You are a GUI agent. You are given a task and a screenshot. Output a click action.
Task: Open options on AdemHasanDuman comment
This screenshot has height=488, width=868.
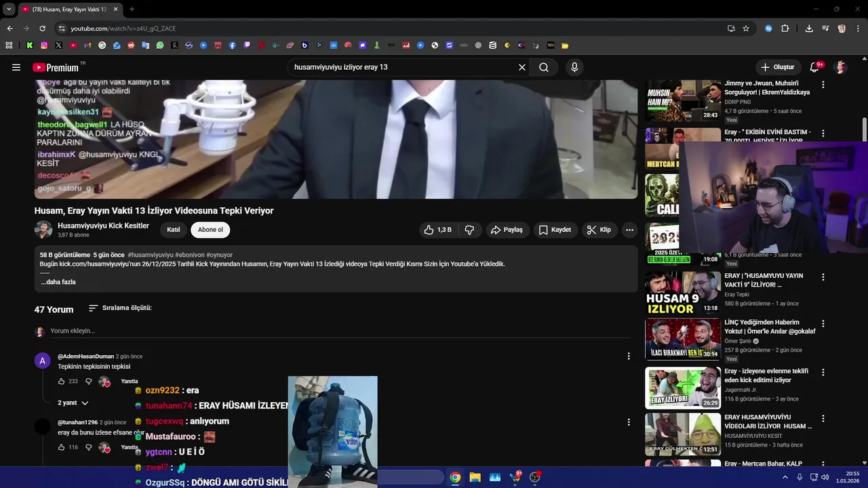pyautogui.click(x=629, y=356)
